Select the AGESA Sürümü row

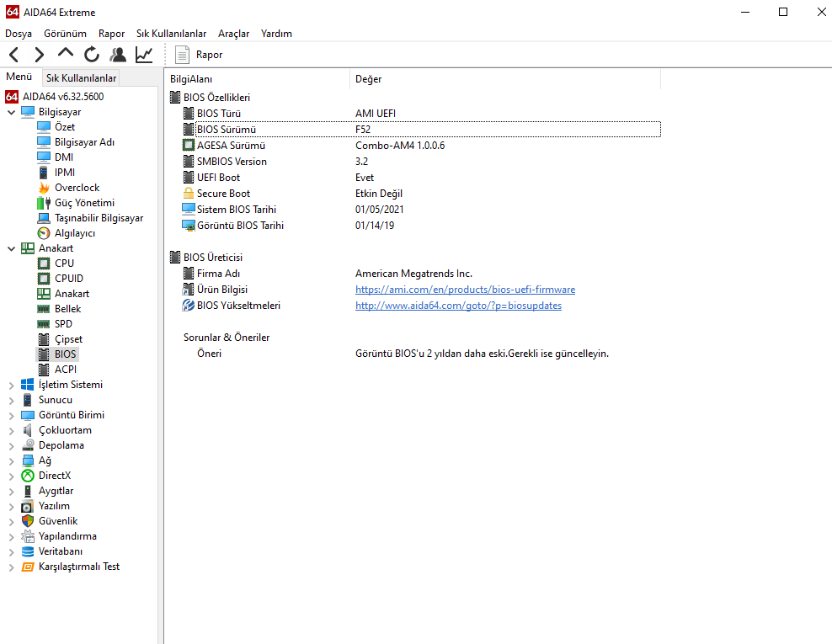pyautogui.click(x=421, y=146)
